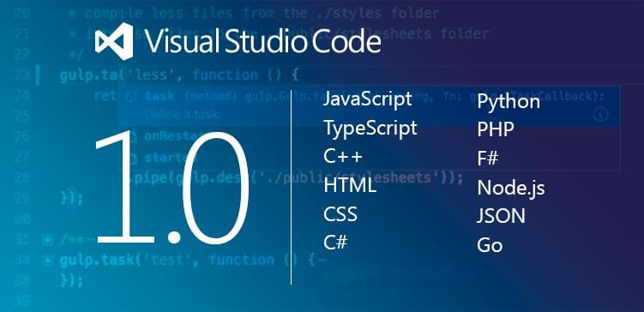Click the JSON entry
This screenshot has height=312, width=644.
click(x=501, y=216)
